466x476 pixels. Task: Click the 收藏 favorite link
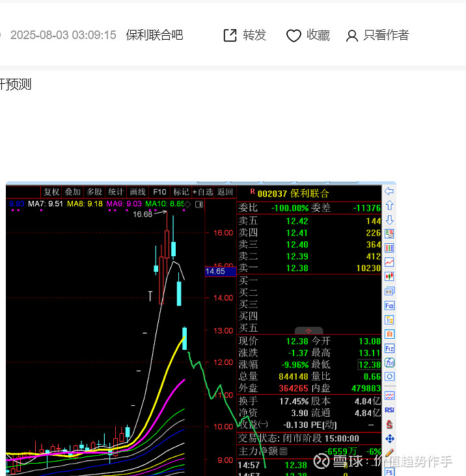click(318, 35)
